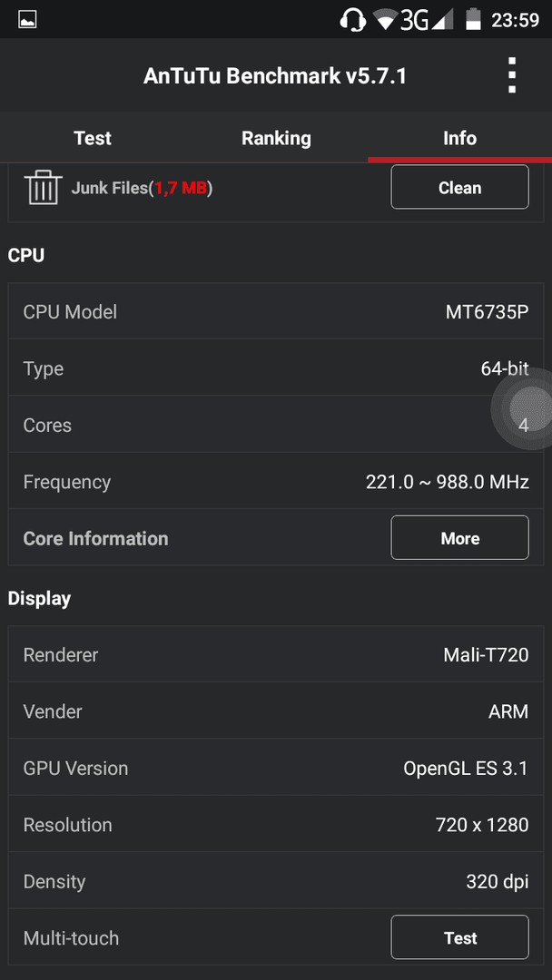Clean the junk files
This screenshot has height=980, width=552.
pyautogui.click(x=459, y=188)
